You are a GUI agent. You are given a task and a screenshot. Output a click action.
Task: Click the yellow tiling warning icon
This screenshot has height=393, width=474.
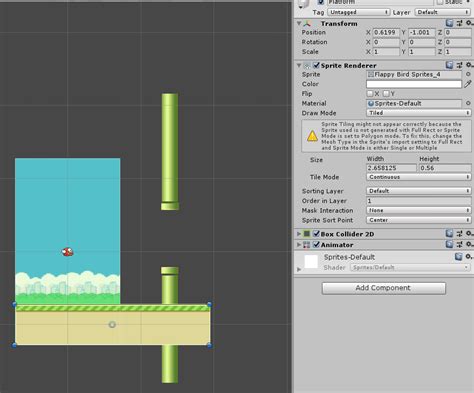(x=312, y=136)
